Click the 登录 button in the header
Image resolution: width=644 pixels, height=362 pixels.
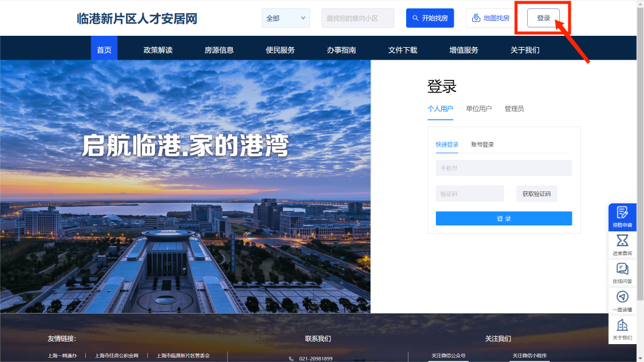pos(543,18)
